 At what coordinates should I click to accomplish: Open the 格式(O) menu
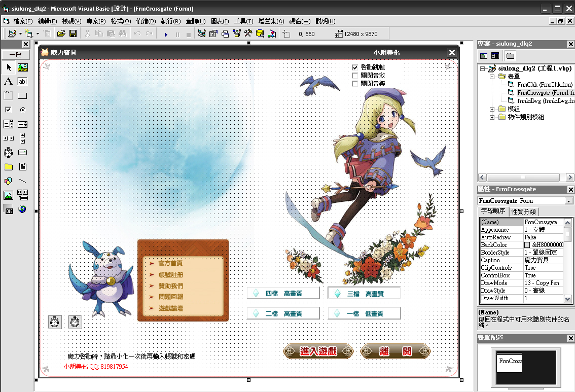click(121, 21)
